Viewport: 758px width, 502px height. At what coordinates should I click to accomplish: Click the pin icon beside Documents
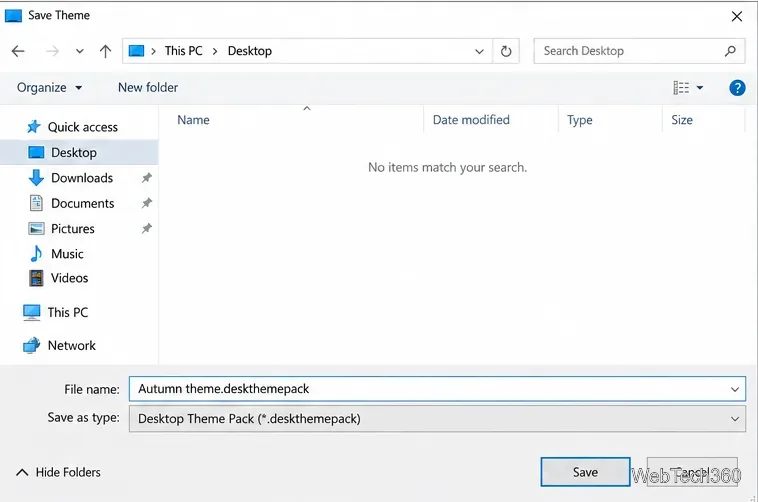(x=146, y=203)
